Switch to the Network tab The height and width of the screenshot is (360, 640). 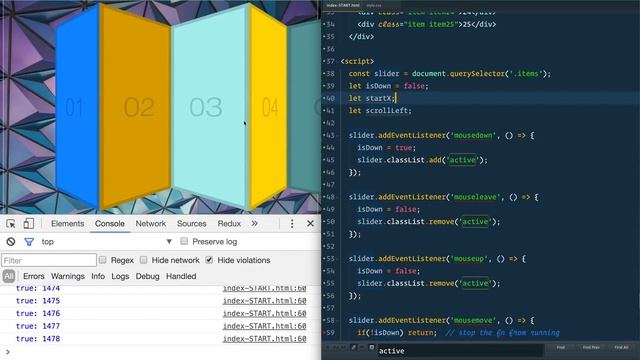click(151, 224)
